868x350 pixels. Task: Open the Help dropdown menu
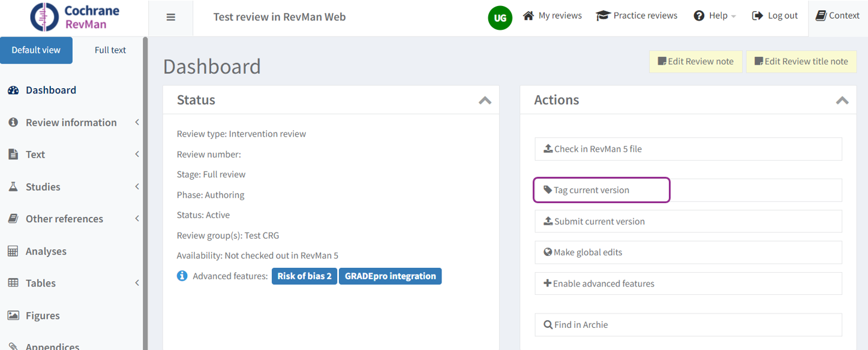click(715, 16)
